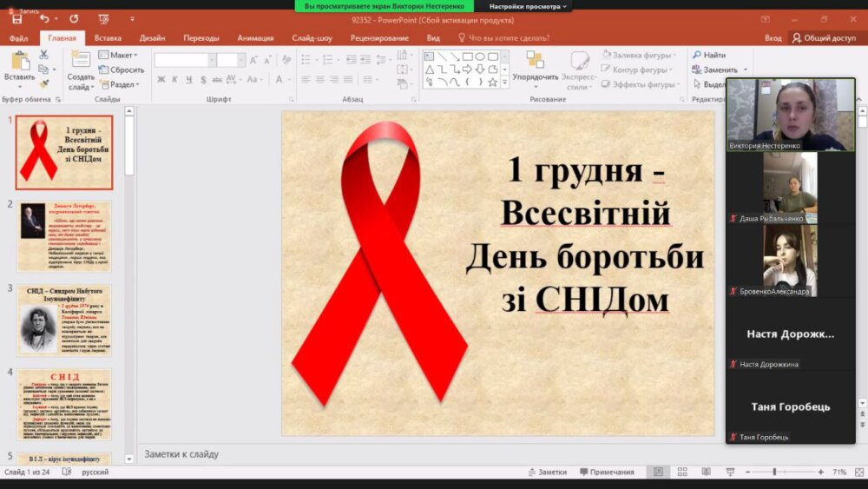Toggle italic К formatting

(175, 80)
